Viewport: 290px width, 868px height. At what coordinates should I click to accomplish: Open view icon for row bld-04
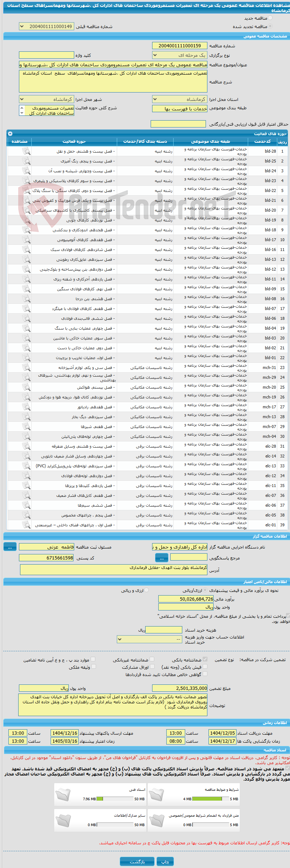click(x=26, y=328)
